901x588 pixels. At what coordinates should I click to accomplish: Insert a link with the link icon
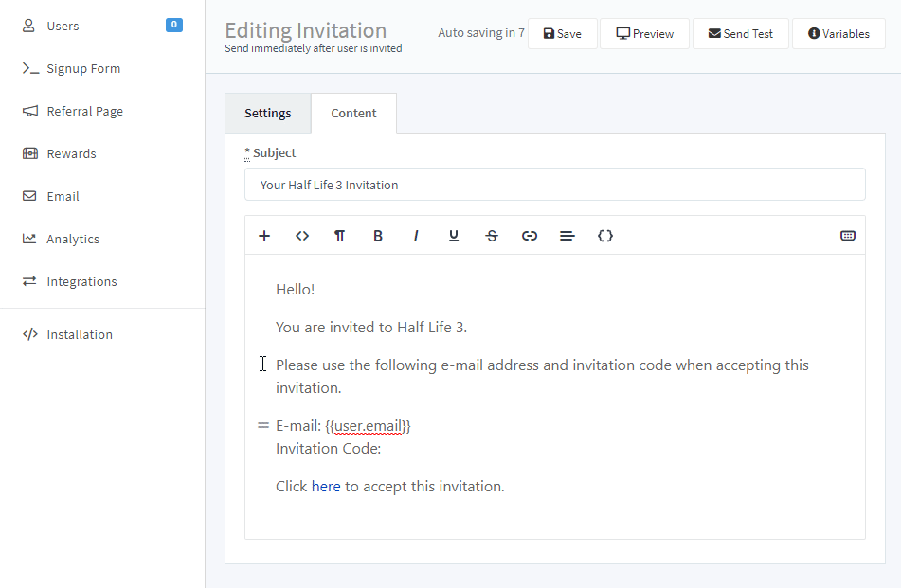(530, 236)
